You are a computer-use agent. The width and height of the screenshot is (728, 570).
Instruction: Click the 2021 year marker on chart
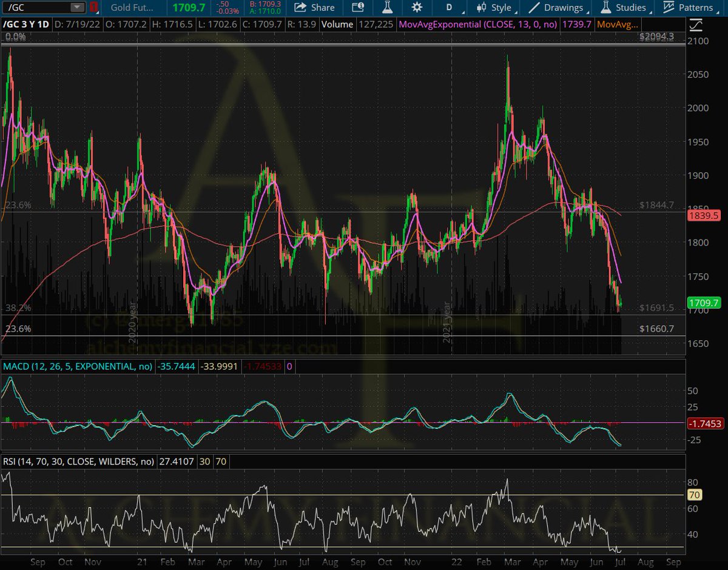pos(447,323)
